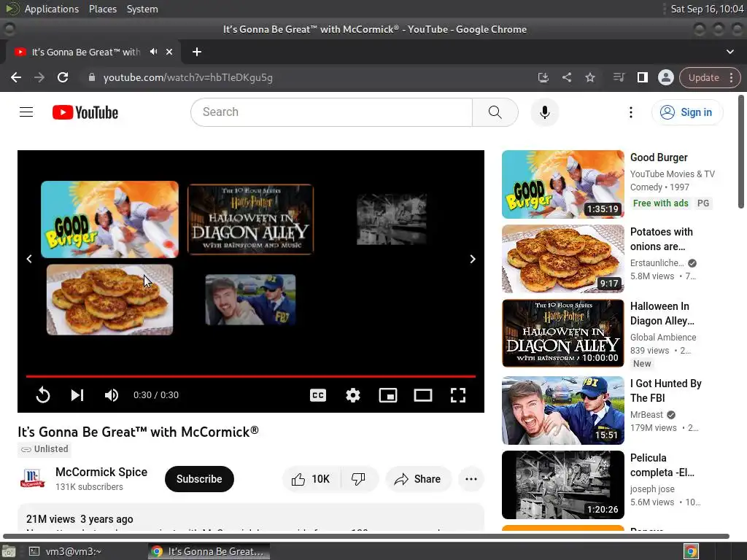
Task: Skip to next video with the Next icon
Action: [x=77, y=394]
